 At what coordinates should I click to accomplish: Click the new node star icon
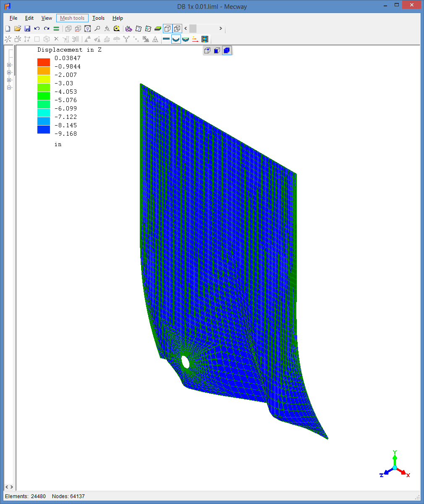tap(8, 39)
